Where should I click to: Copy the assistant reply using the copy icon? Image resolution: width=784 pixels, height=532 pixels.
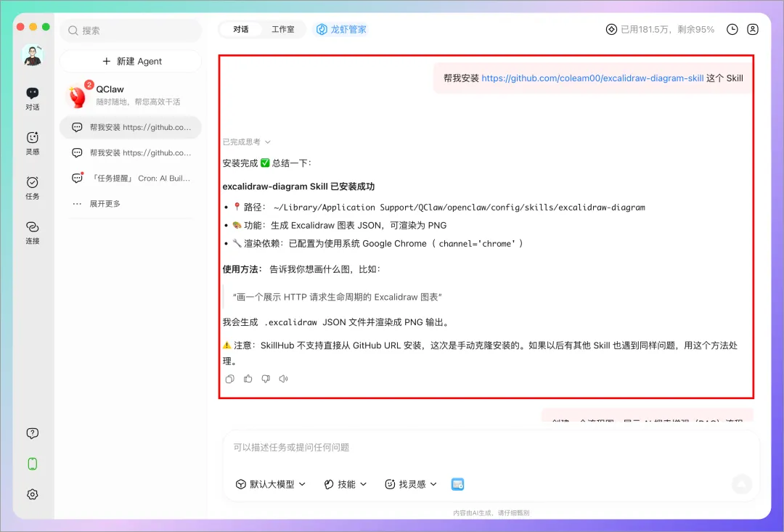[x=229, y=379]
